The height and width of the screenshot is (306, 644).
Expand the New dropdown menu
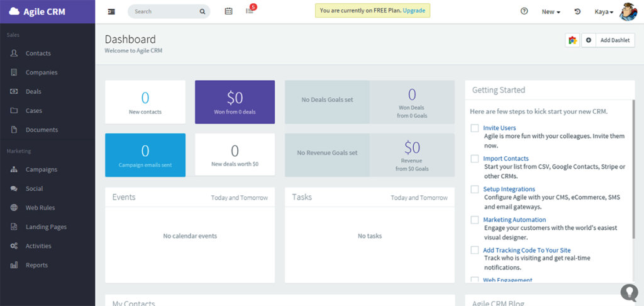pyautogui.click(x=551, y=11)
